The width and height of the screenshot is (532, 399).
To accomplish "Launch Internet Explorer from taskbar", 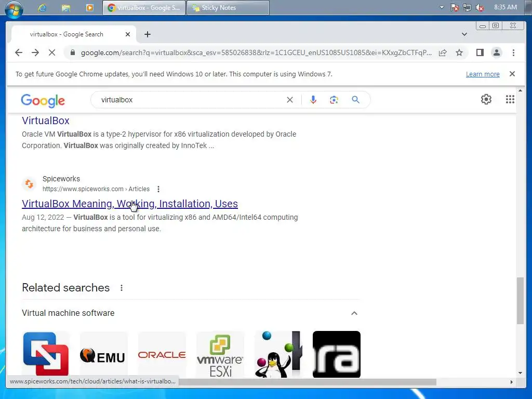I will [42, 7].
